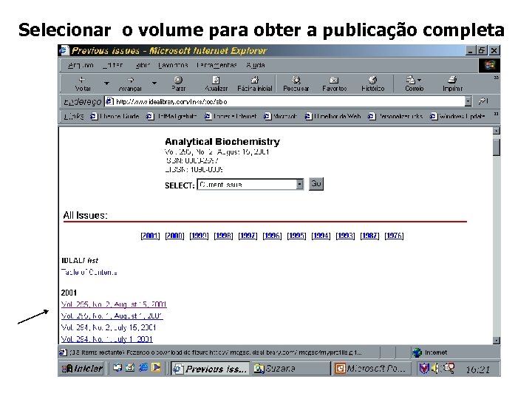
Task: Open the Microsoft links bar shortcut
Action: pyautogui.click(x=281, y=117)
